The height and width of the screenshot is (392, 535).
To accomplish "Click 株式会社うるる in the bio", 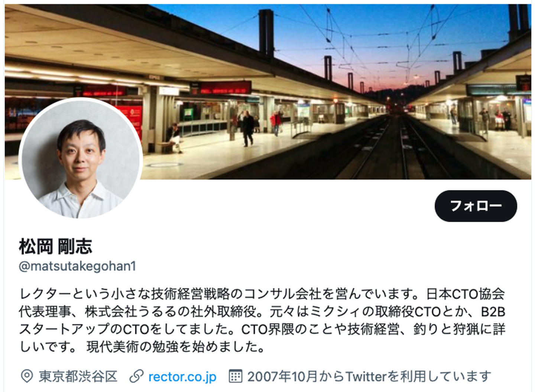I will pyautogui.click(x=131, y=311).
